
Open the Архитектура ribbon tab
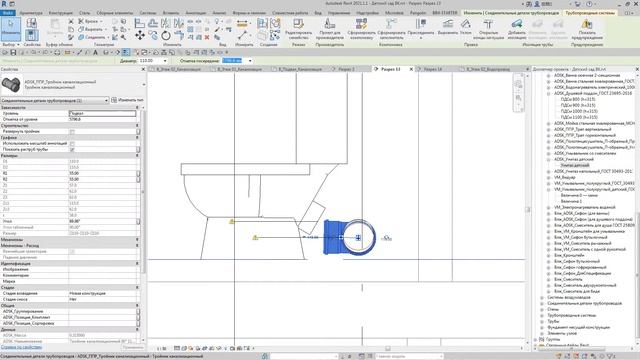coord(31,13)
